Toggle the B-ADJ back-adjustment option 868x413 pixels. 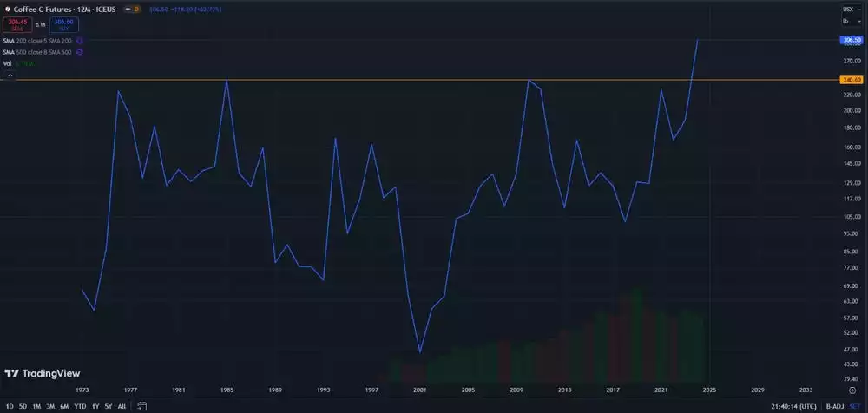(x=833, y=406)
